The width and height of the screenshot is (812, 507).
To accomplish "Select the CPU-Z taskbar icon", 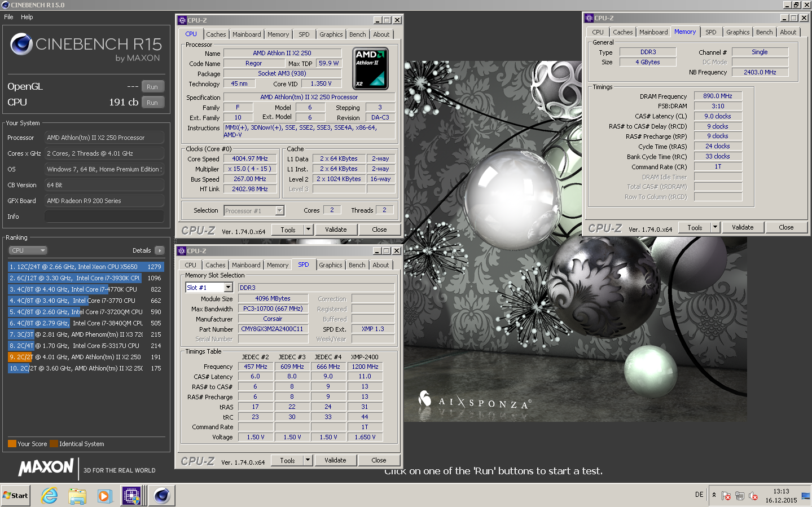I will 132,496.
